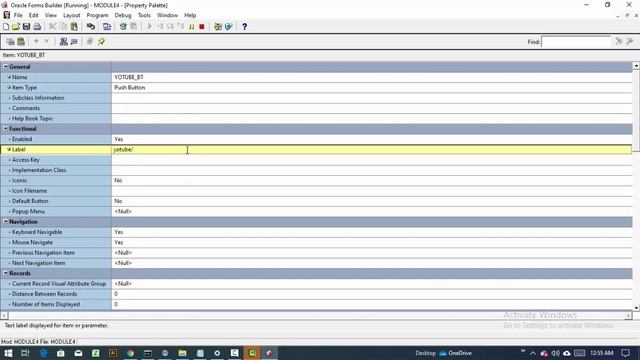The height and width of the screenshot is (360, 640).
Task: Click the blue question mark Help icon
Action: 244,27
